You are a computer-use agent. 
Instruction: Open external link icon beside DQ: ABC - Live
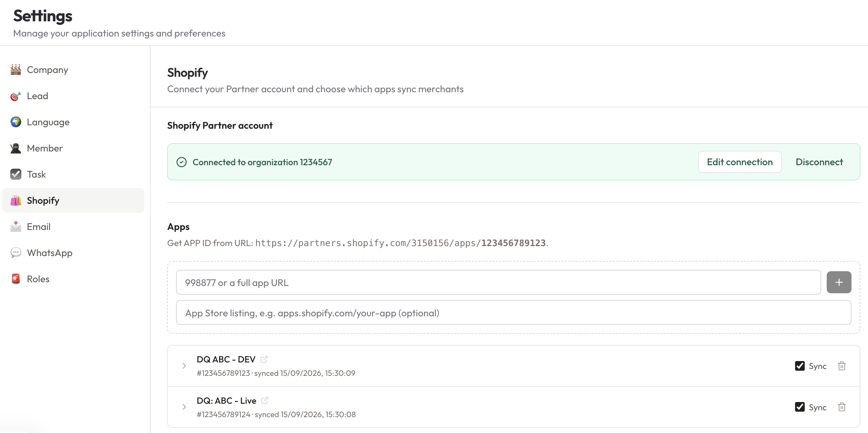[265, 401]
